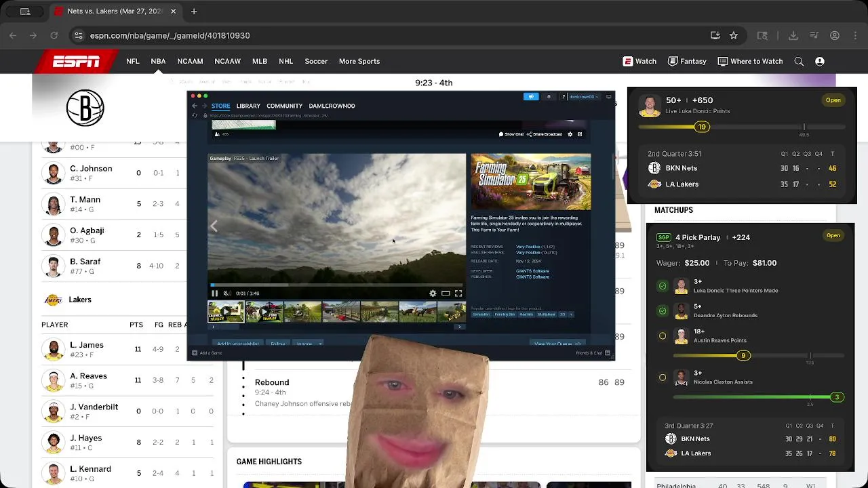
Task: Pop out Steam broadcast window
Action: [580, 134]
